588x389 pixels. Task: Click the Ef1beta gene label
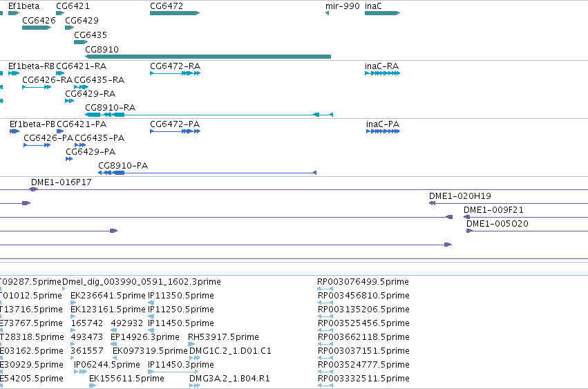[x=23, y=6]
